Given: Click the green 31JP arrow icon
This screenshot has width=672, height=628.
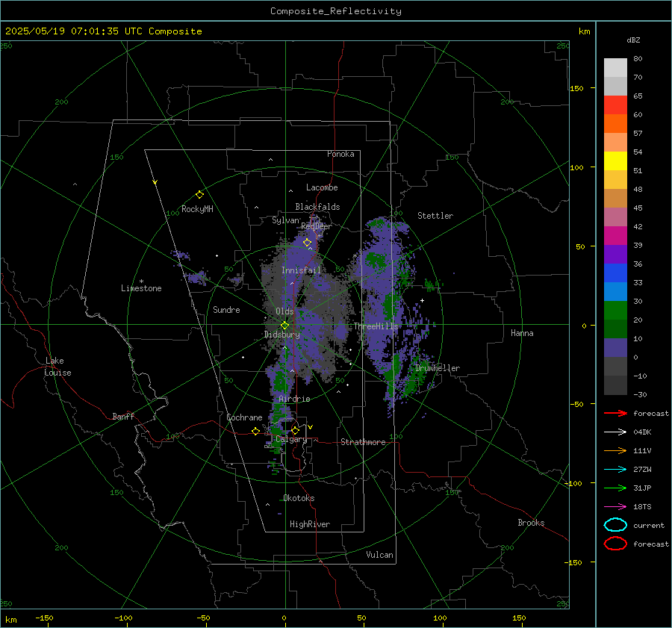Looking at the screenshot, I should 615,488.
